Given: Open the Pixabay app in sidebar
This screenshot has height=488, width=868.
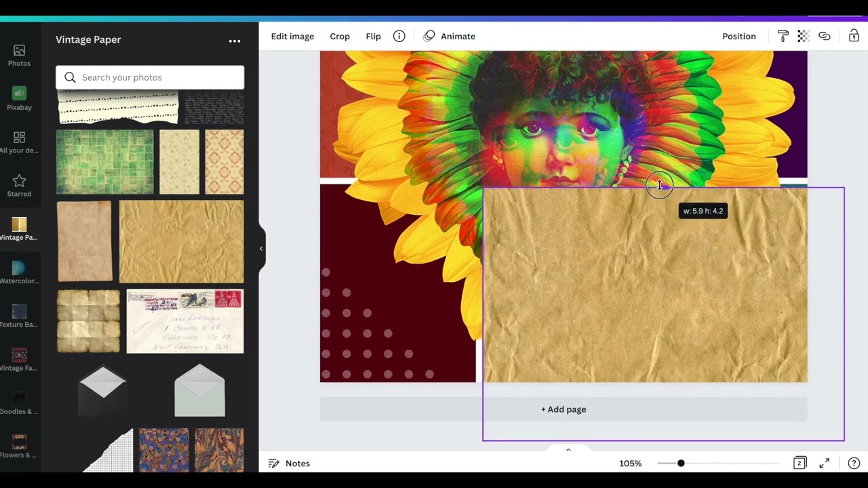Looking at the screenshot, I should coord(19,99).
